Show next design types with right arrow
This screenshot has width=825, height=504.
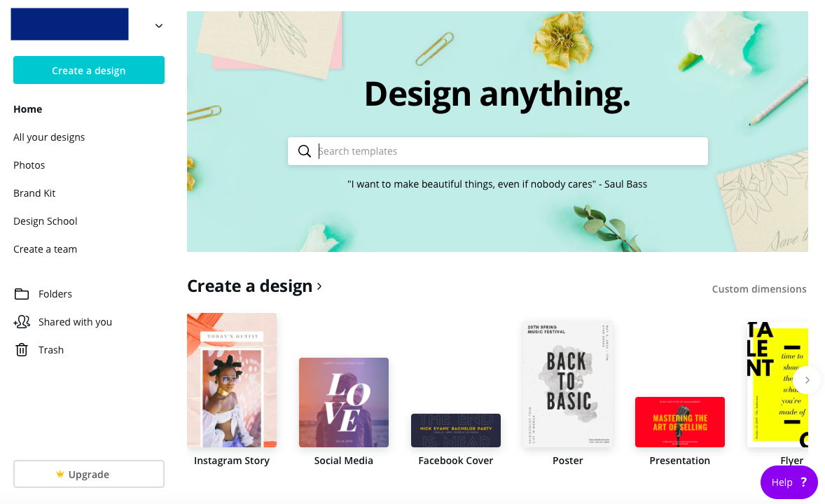coord(807,380)
